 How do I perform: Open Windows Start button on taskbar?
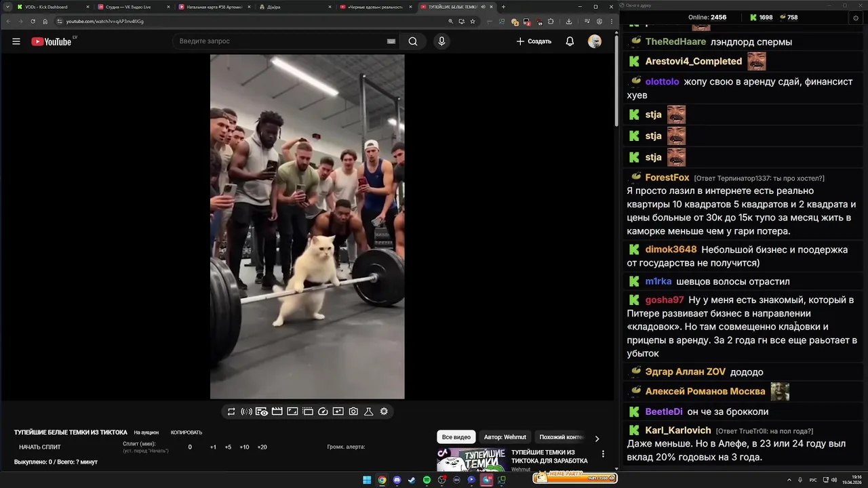367,480
